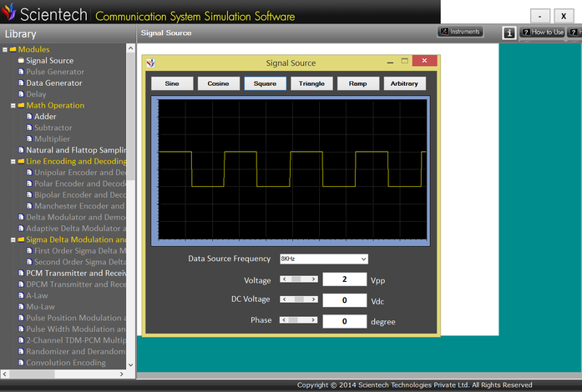Image resolution: width=582 pixels, height=392 pixels.
Task: Select Manchester Encoder item
Action: 80,206
